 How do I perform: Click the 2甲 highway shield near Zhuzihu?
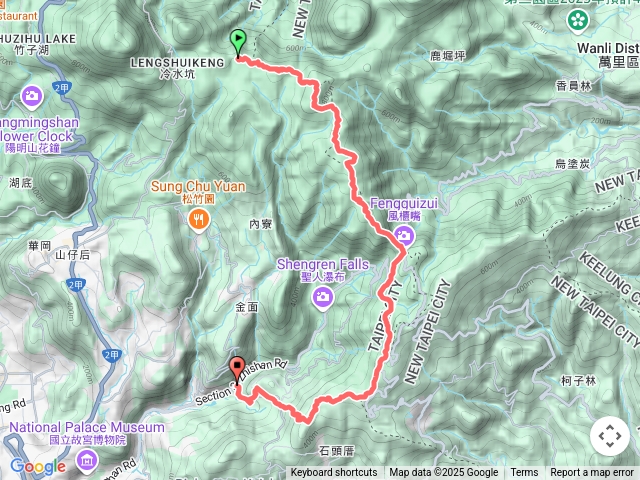[62, 87]
